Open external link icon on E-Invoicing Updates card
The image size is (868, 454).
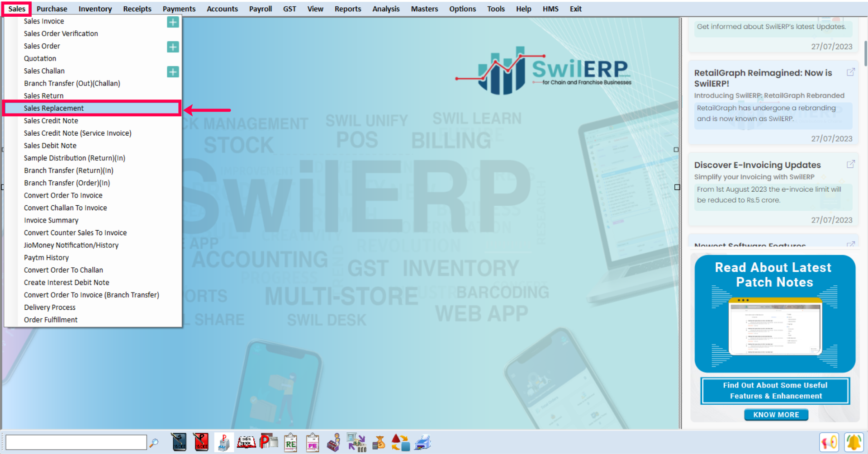coord(850,164)
